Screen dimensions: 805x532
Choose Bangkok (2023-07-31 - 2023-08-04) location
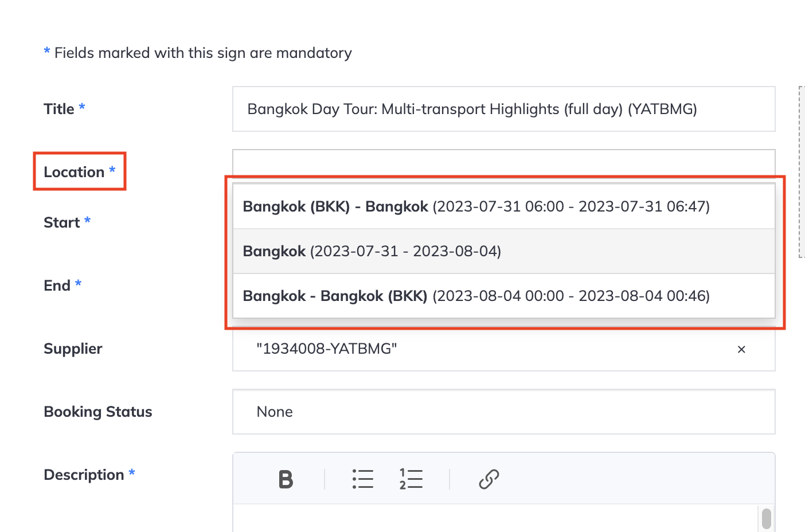click(x=504, y=251)
